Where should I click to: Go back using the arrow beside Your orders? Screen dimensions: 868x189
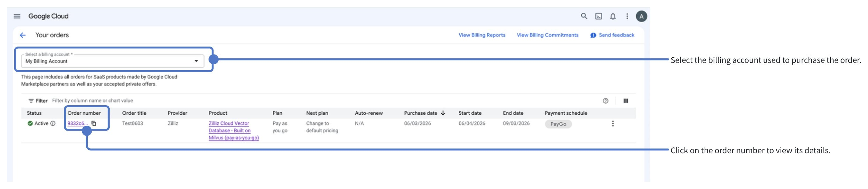[23, 35]
